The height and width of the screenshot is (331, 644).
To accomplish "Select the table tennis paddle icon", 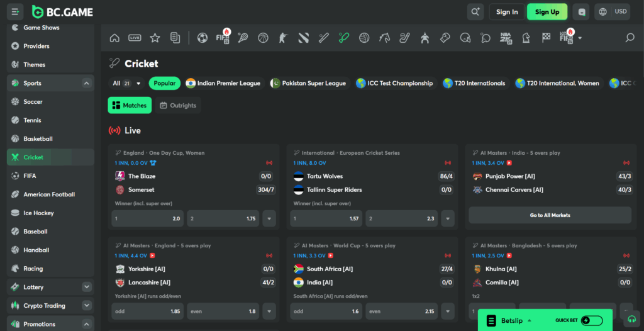I will (x=486, y=38).
